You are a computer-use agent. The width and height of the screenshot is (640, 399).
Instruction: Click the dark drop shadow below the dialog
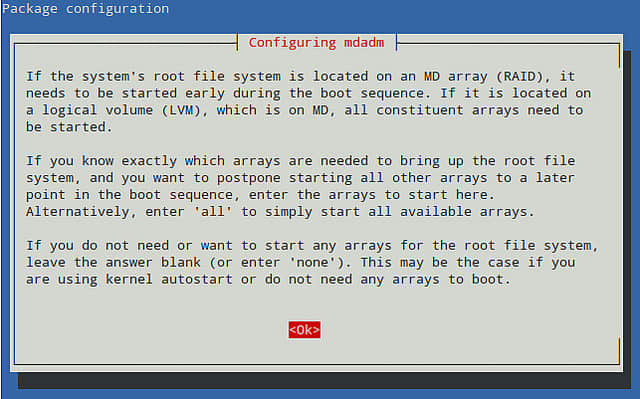click(324, 380)
